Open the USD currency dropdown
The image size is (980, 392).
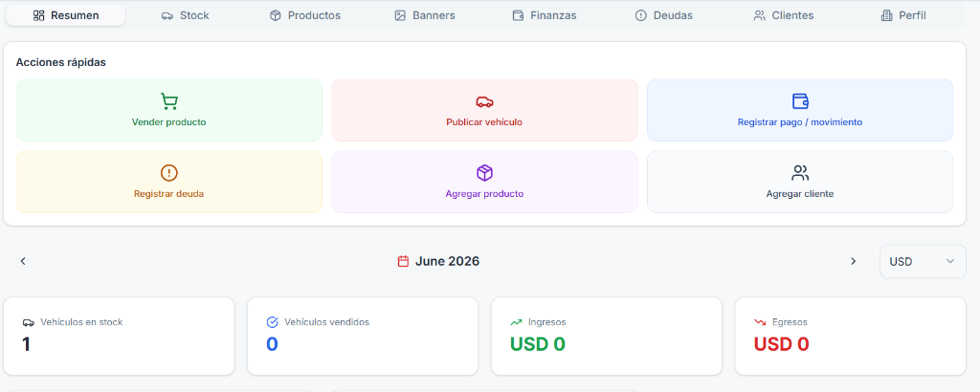[923, 262]
